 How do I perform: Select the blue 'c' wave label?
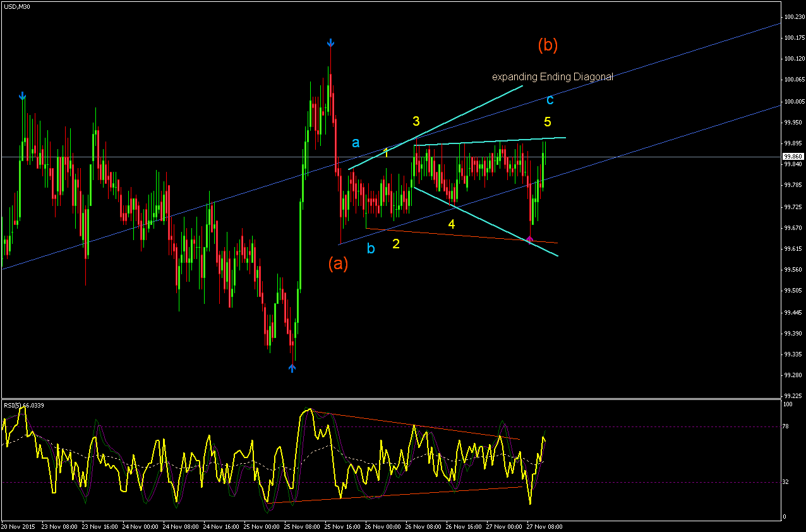pos(550,100)
